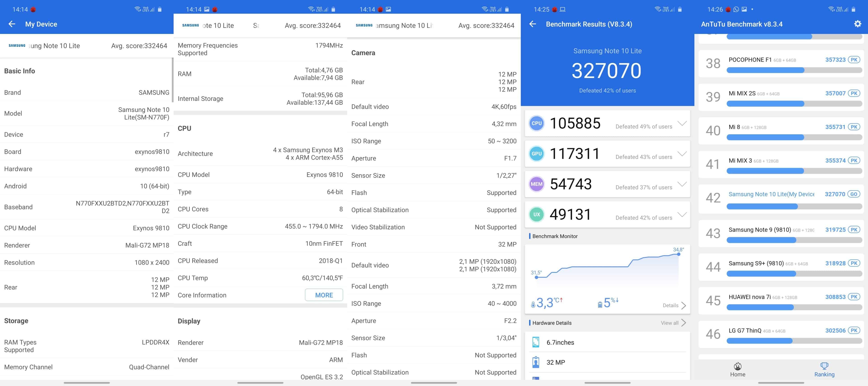The height and width of the screenshot is (386, 868).
Task: Expand the GPU score details chevron
Action: click(x=682, y=154)
